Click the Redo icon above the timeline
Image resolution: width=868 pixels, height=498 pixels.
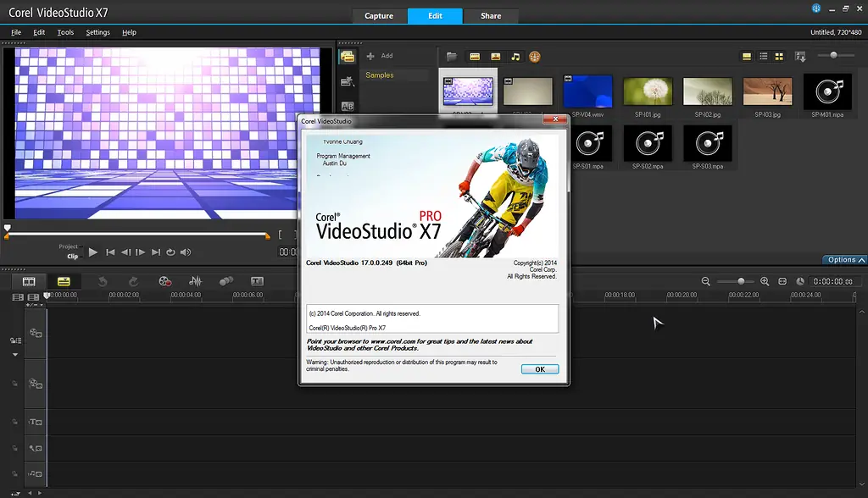[136, 281]
